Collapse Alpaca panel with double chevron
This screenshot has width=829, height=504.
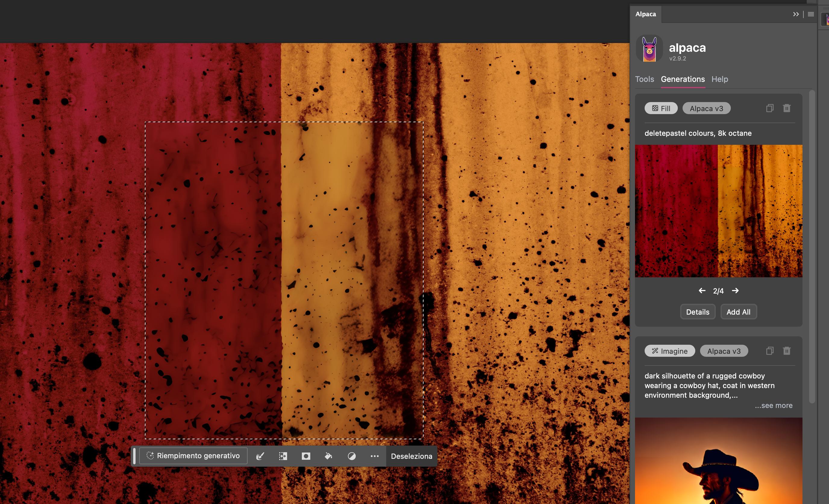coord(796,14)
